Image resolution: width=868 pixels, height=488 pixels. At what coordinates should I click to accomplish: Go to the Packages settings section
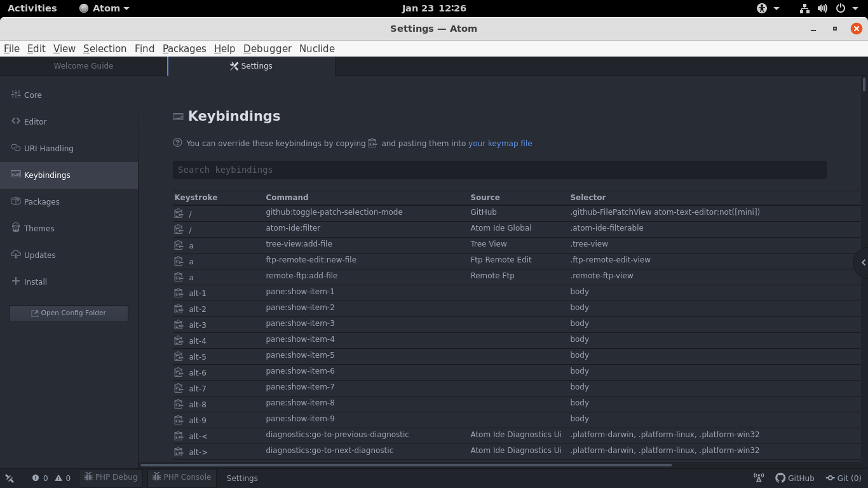coord(69,201)
